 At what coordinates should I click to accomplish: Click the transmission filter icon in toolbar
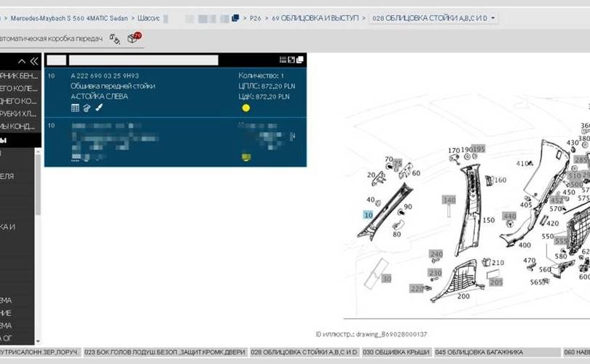(x=114, y=38)
